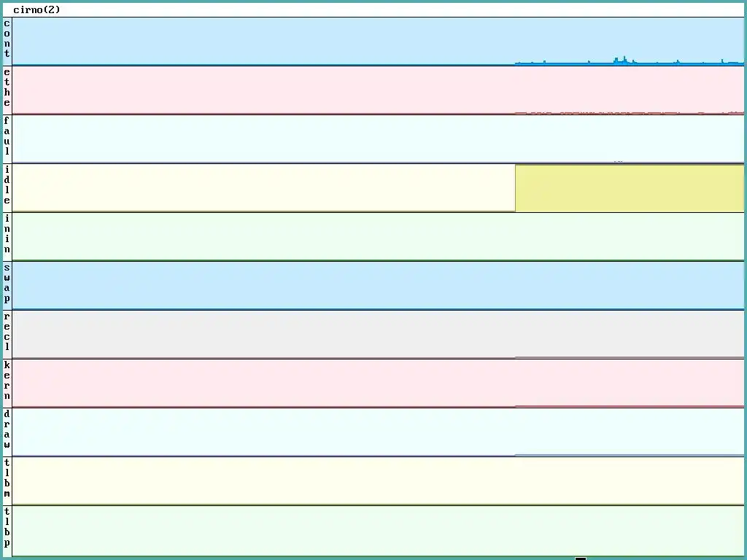This screenshot has height=560, width=747.
Task: Select the gray recl graph panel
Action: pyautogui.click(x=378, y=334)
